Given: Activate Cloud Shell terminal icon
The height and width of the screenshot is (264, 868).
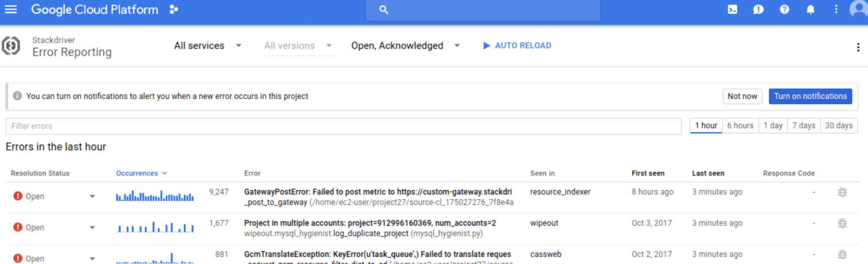Looking at the screenshot, I should [732, 10].
